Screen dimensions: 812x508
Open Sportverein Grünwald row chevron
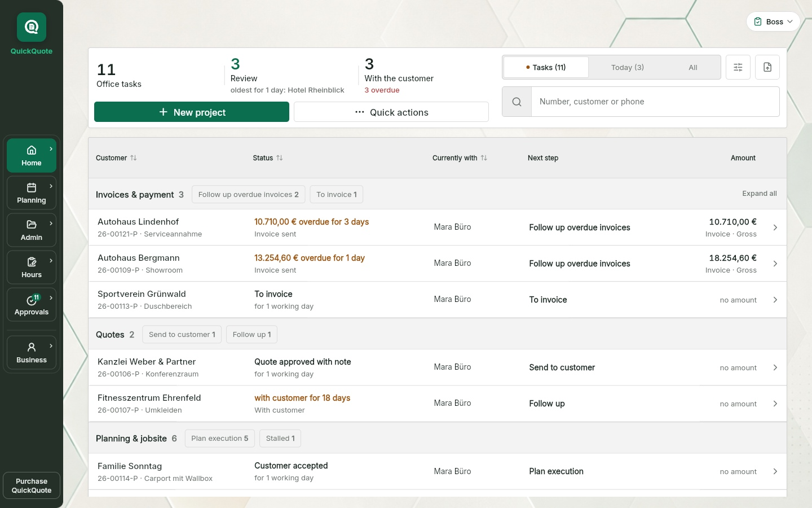[x=775, y=300]
